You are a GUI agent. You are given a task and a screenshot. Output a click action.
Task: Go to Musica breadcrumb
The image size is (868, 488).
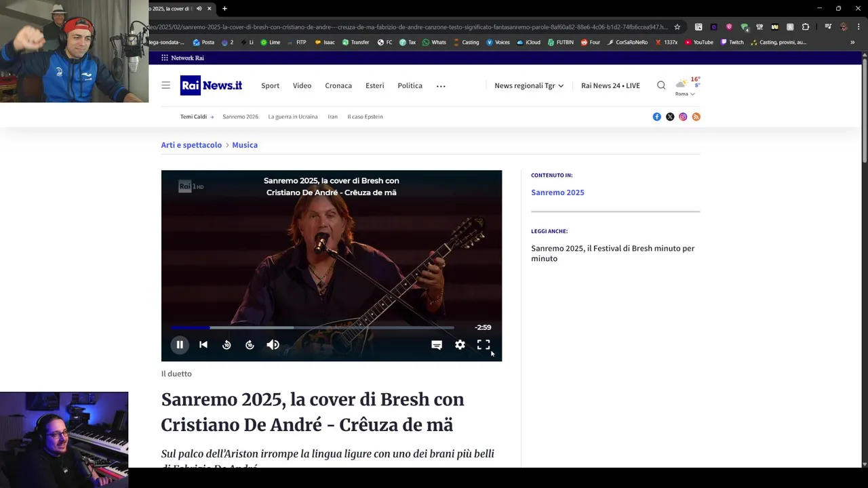coord(245,145)
